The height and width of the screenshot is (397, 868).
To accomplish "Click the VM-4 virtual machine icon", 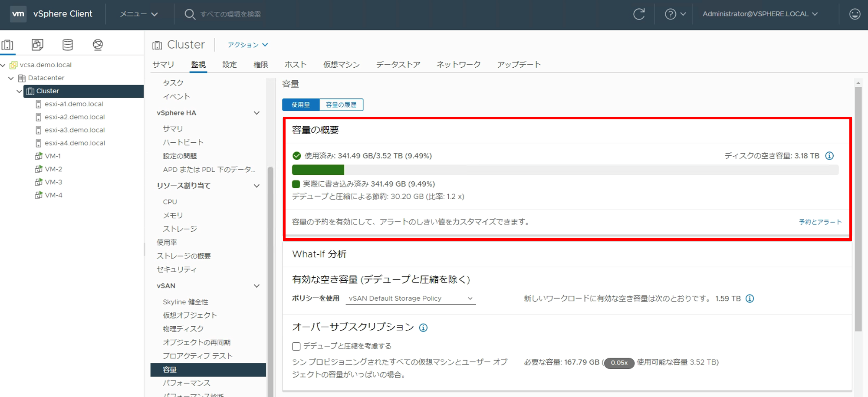I will coord(39,195).
